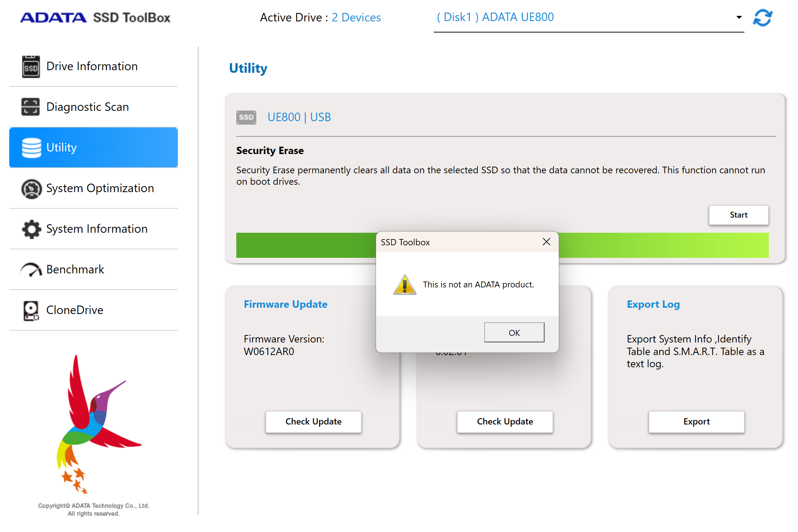The image size is (798, 532).
Task: Click the gray SSD icon beside UE800
Action: click(246, 117)
